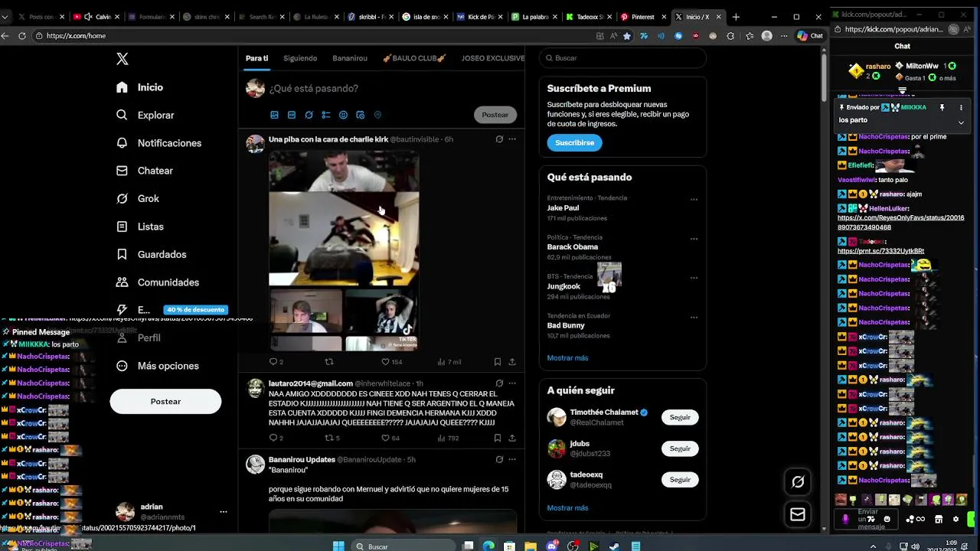Open Kick chat settings gear
This screenshot has width=980, height=551.
click(x=955, y=519)
